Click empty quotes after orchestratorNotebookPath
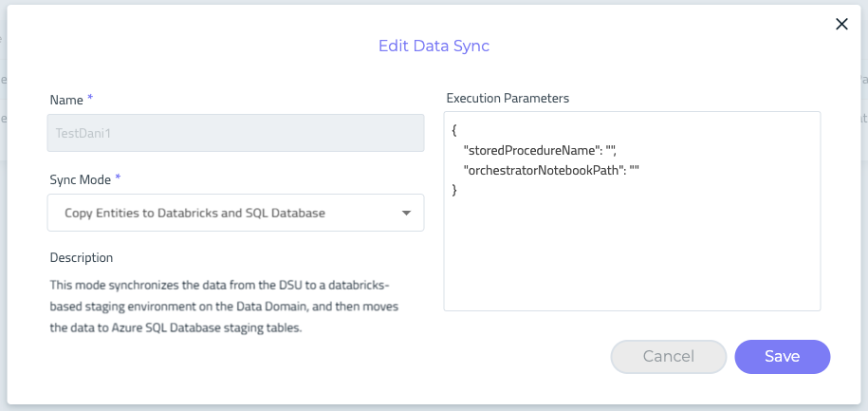The height and width of the screenshot is (411, 868). 635,170
